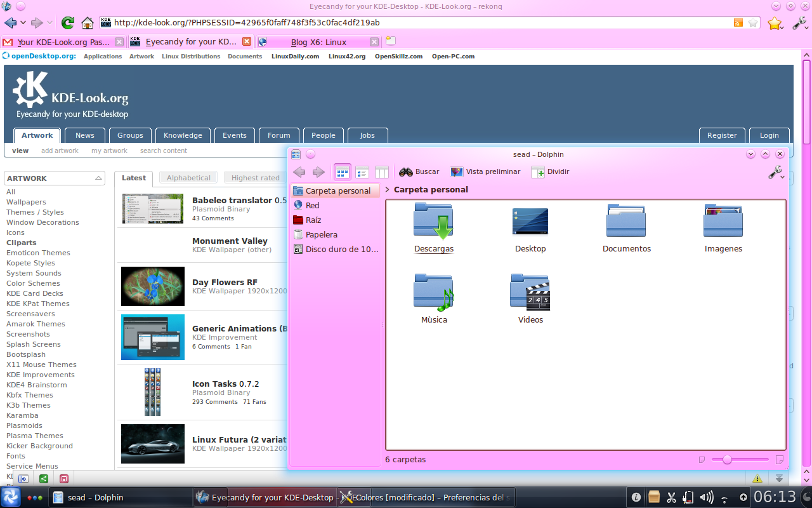The image size is (812, 508).
Task: Select the Documentos folder icon
Action: click(626, 221)
